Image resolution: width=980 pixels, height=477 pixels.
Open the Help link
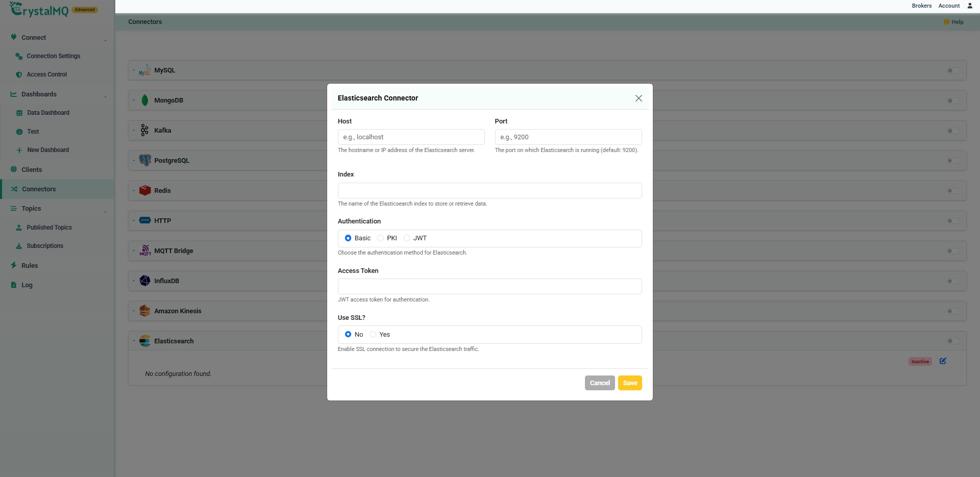953,22
